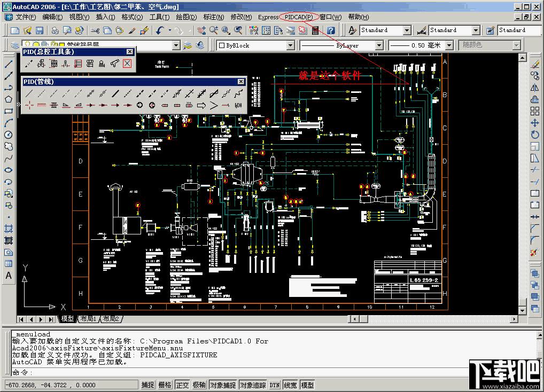The height and width of the screenshot is (392, 544).
Task: Open the undo history dropdown arrow
Action: click(x=169, y=30)
